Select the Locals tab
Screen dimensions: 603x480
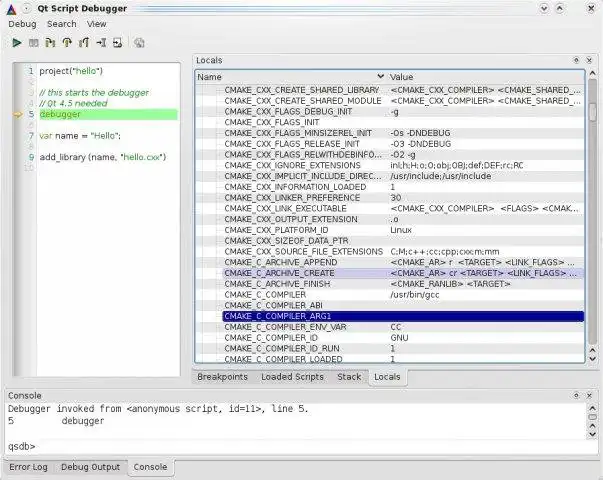387,377
